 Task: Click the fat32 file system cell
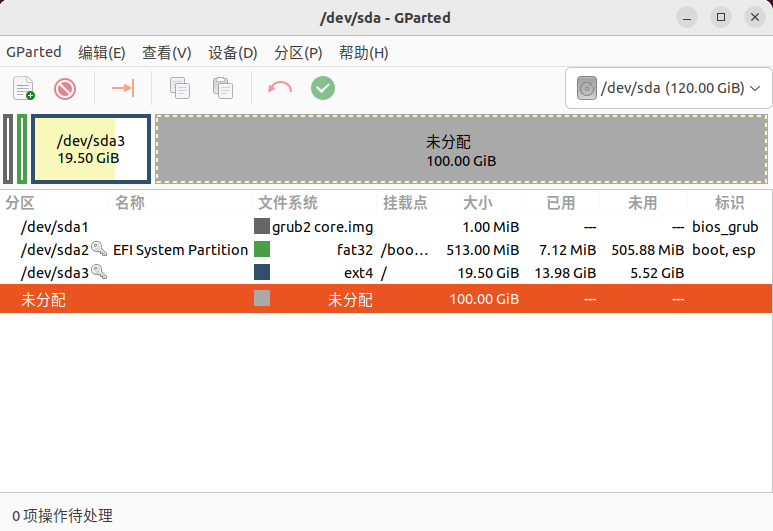point(355,250)
